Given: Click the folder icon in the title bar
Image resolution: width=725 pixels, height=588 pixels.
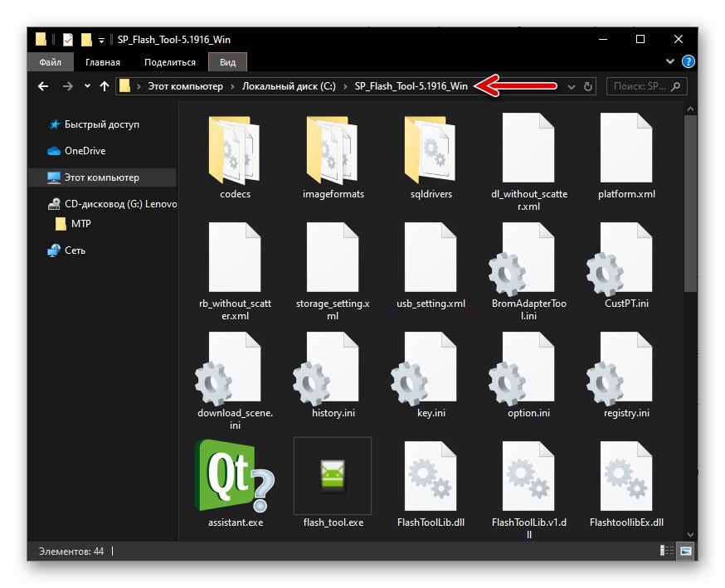Looking at the screenshot, I should coord(41,40).
